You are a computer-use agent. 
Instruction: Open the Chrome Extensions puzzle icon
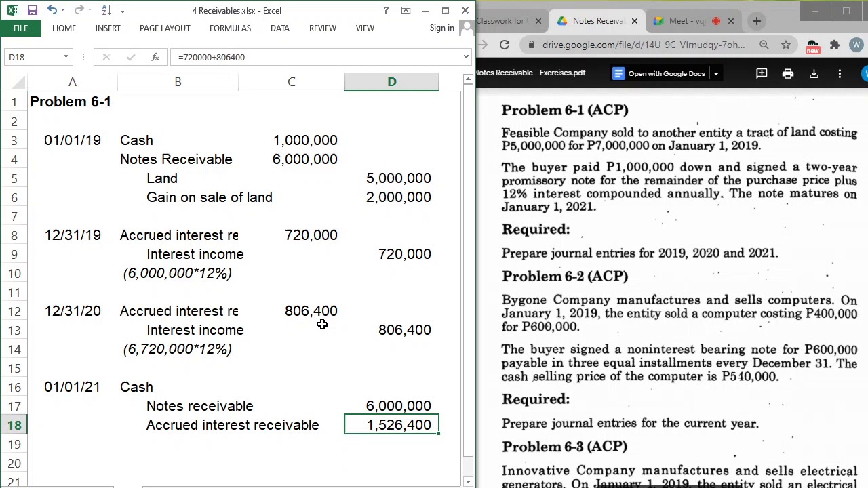click(835, 45)
